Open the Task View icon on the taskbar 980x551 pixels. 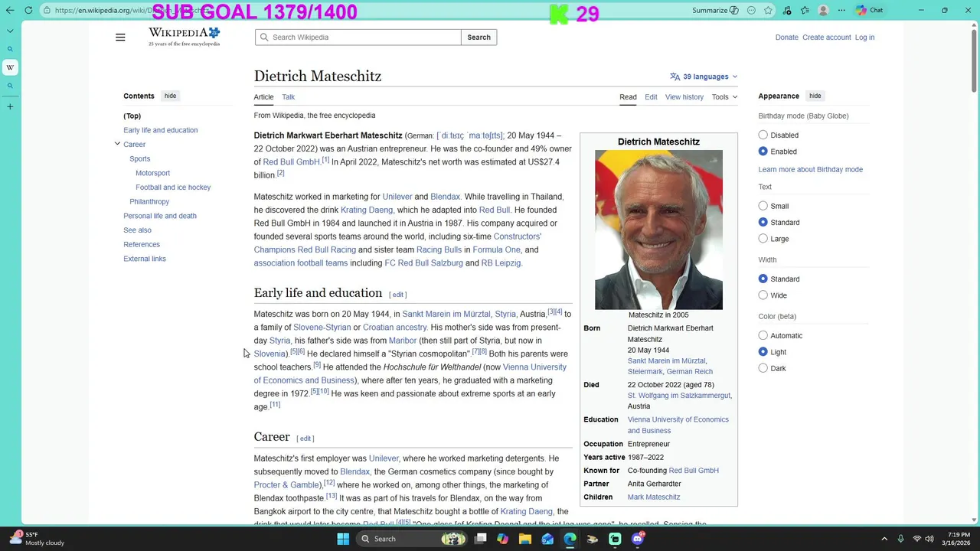click(480, 539)
